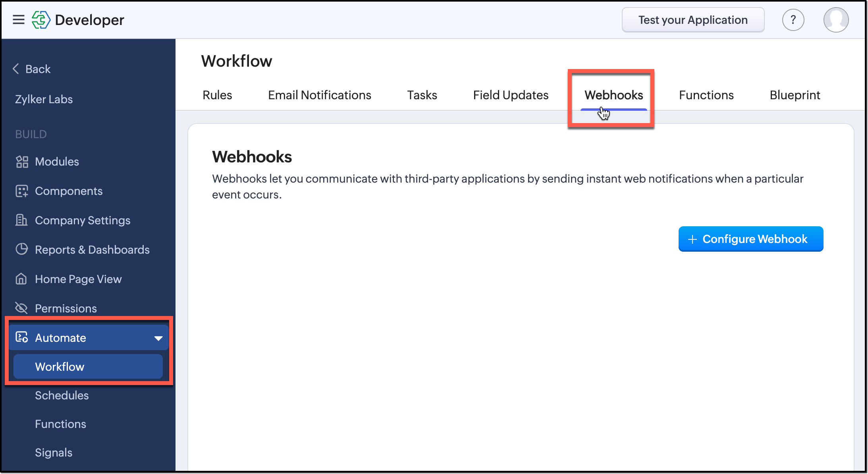The width and height of the screenshot is (868, 474).
Task: Click the Permissions crossed-eye icon
Action: 21,308
